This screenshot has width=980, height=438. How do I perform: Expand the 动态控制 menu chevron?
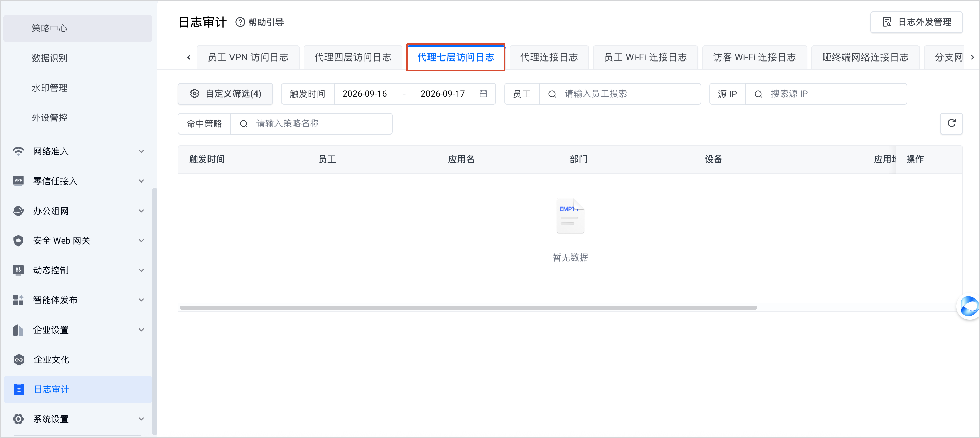pos(141,270)
